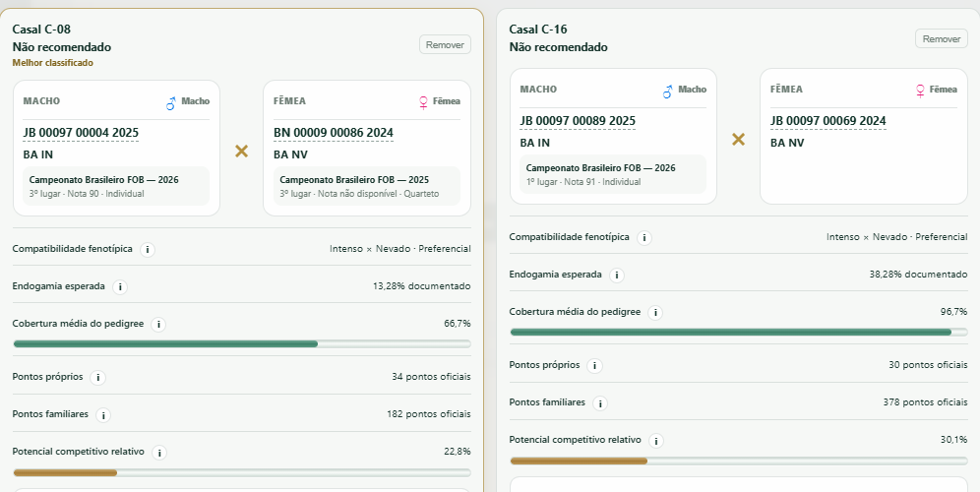980x492 pixels.
Task: Remove Casal C-16 from comparison
Action: [942, 38]
